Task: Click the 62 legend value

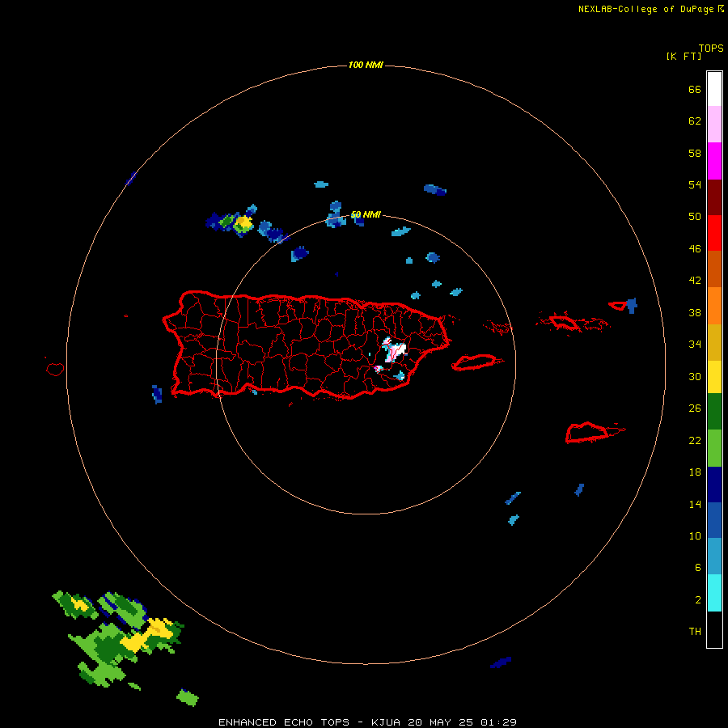Action: point(695,121)
